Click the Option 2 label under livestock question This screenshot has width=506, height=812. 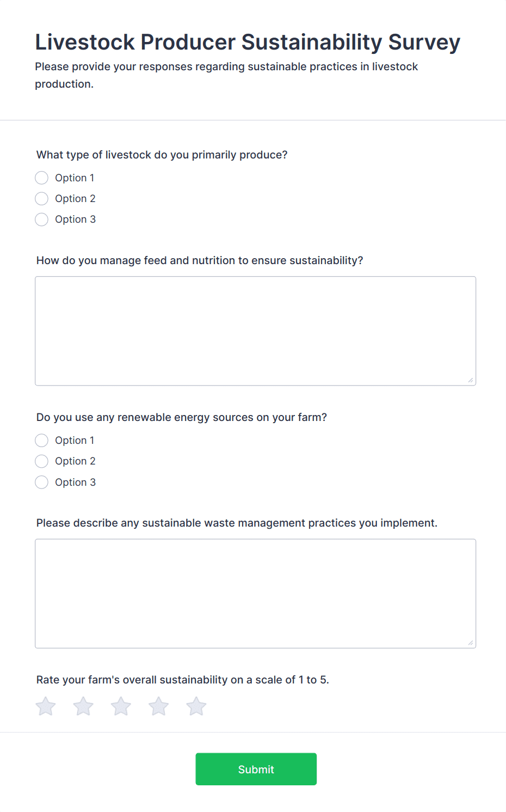coord(75,199)
